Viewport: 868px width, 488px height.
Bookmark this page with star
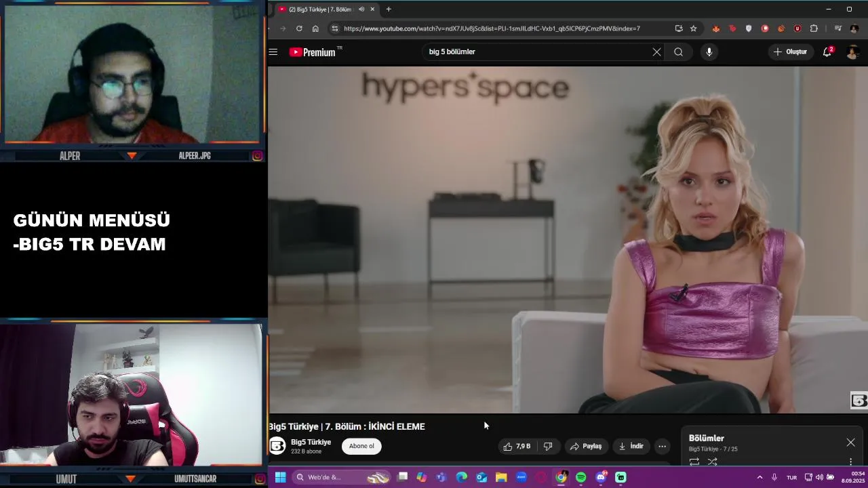(693, 28)
